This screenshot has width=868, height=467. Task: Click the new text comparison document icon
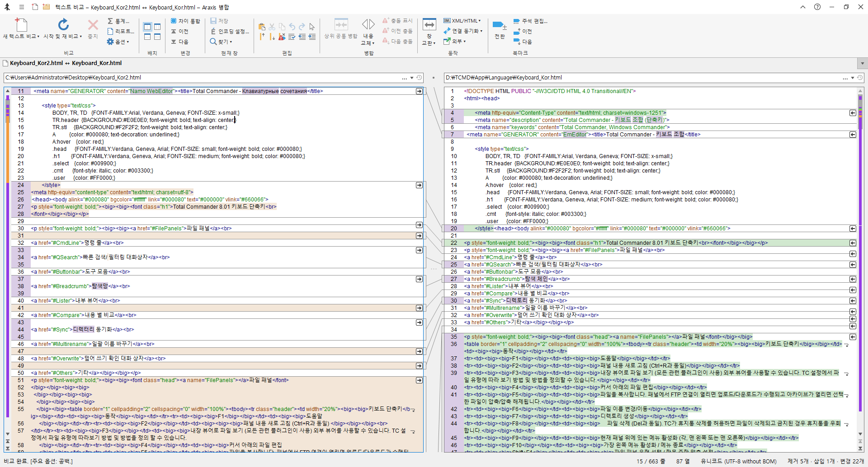tap(21, 25)
